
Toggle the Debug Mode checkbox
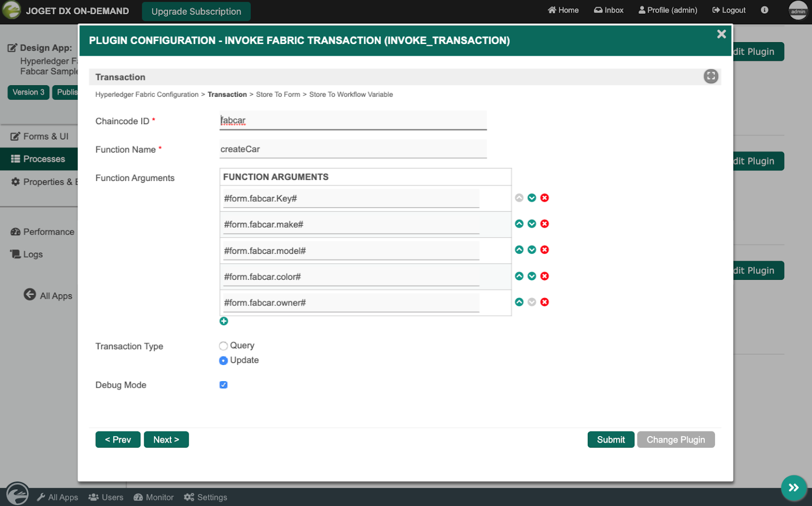pos(223,385)
